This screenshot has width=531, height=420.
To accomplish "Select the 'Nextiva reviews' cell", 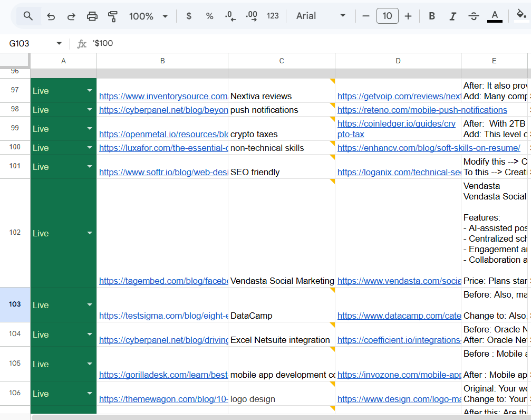I will pos(282,91).
